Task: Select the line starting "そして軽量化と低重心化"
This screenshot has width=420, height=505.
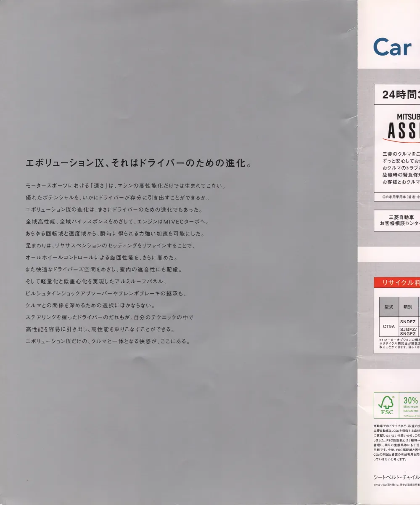Action: 97,281
